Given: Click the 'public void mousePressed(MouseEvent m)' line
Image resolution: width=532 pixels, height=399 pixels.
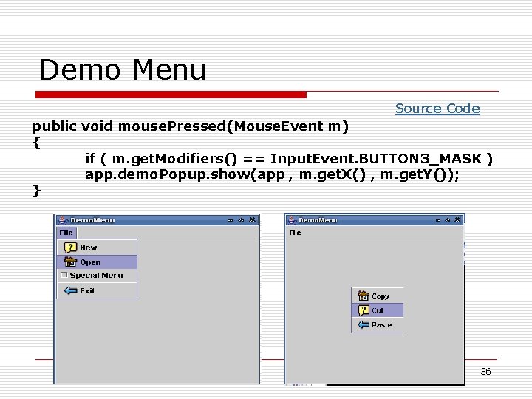Looking at the screenshot, I should pos(191,126).
